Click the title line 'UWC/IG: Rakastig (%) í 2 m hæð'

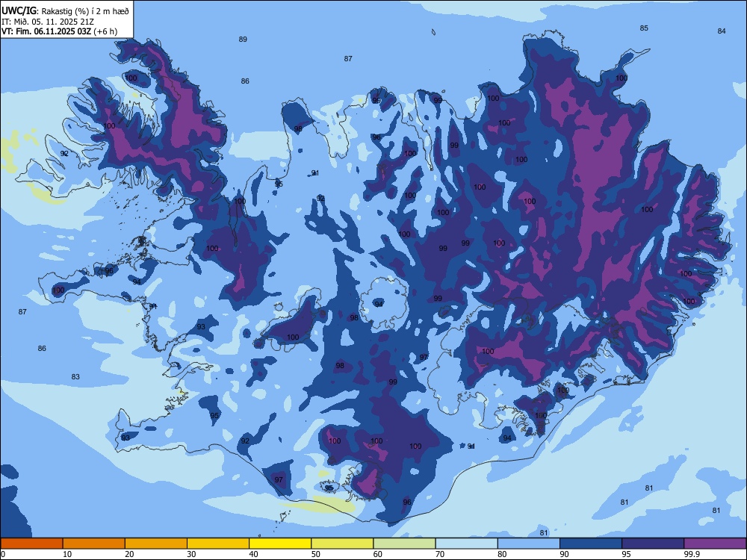click(x=65, y=11)
